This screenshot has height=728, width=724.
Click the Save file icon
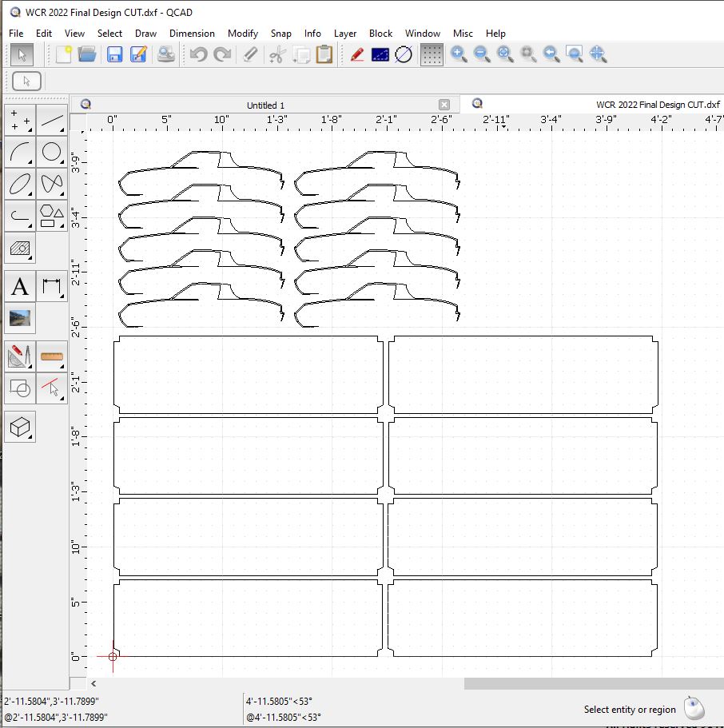pos(114,54)
